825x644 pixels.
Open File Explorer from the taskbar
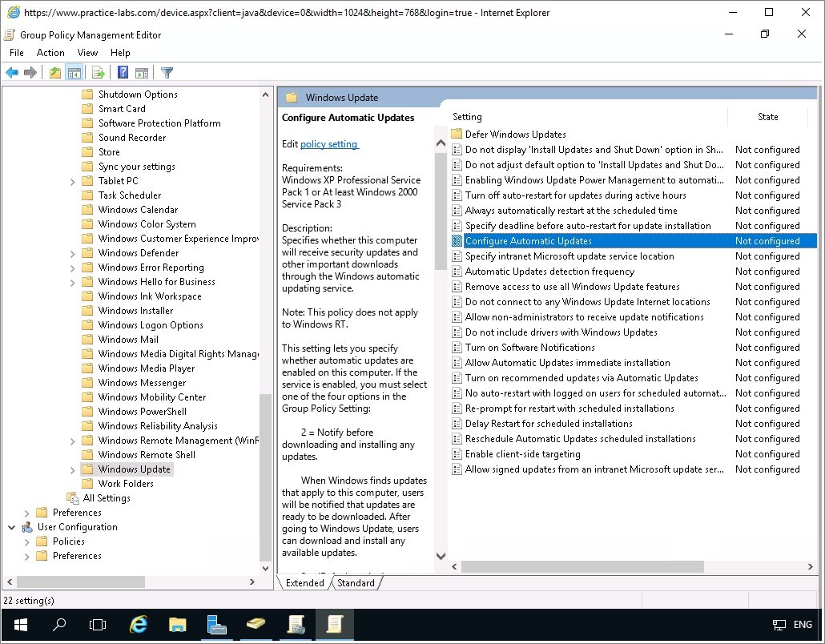(x=177, y=625)
